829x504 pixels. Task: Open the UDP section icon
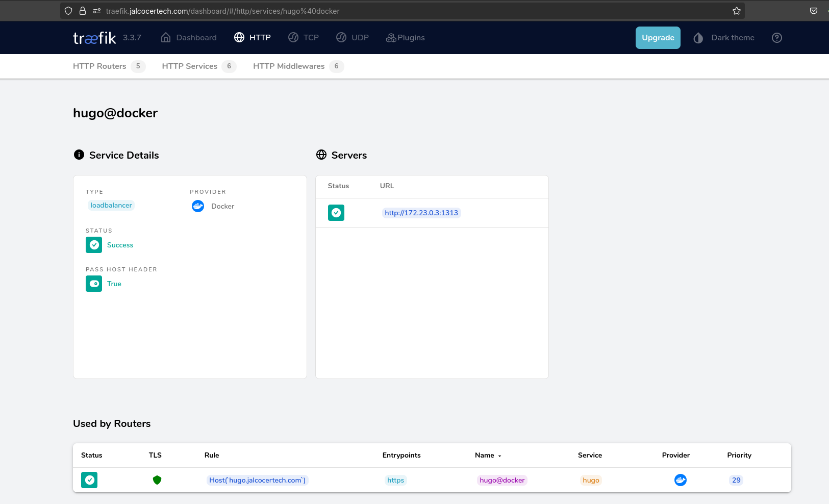[x=341, y=38]
